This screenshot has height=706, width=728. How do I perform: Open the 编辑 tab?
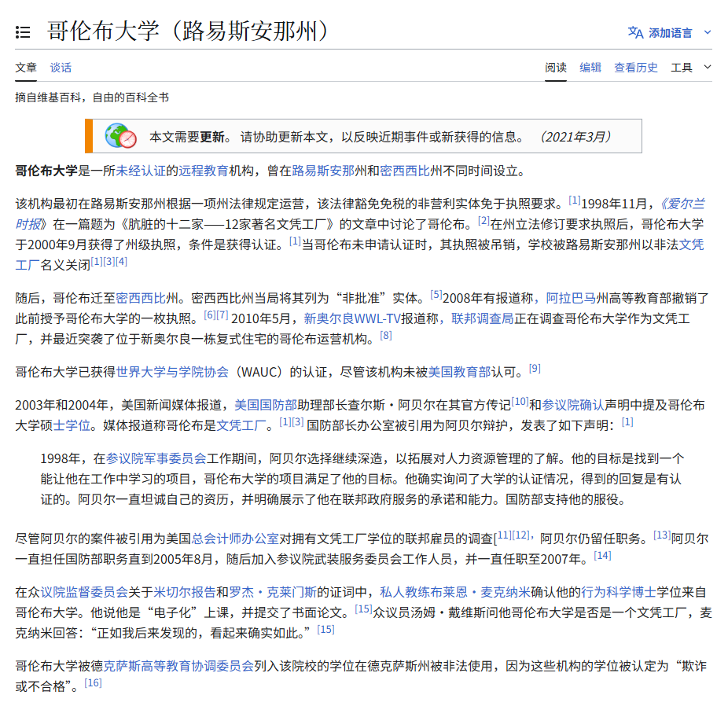[x=590, y=68]
